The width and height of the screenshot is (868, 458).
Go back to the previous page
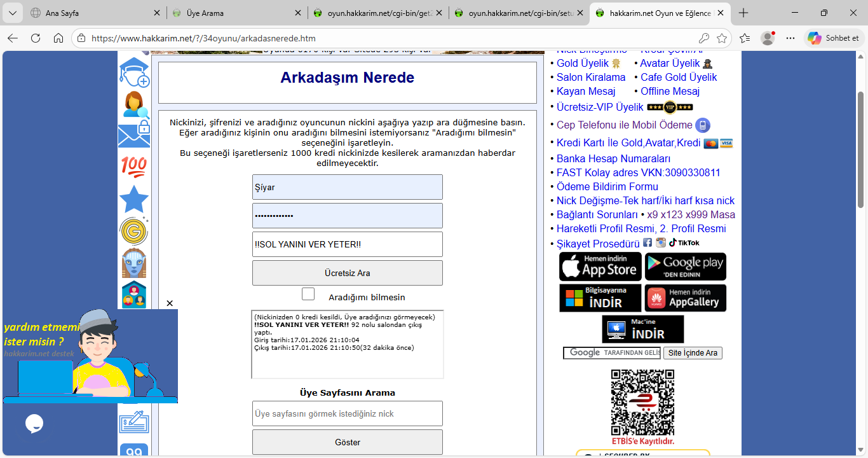click(13, 38)
